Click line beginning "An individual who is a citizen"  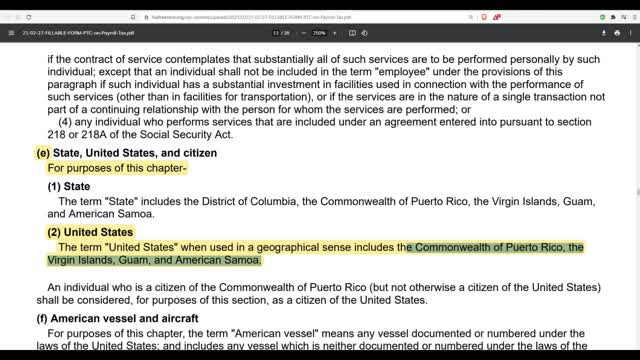coord(324,287)
